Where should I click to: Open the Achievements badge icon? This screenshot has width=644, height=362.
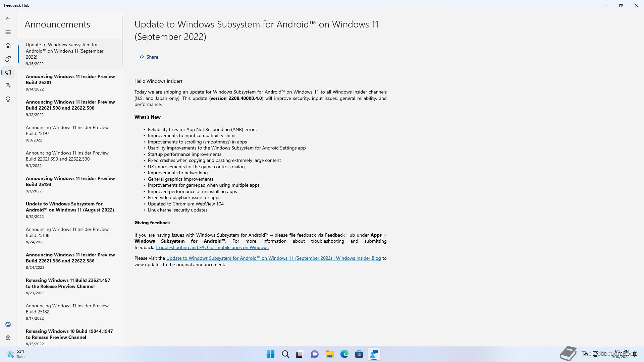[8, 99]
